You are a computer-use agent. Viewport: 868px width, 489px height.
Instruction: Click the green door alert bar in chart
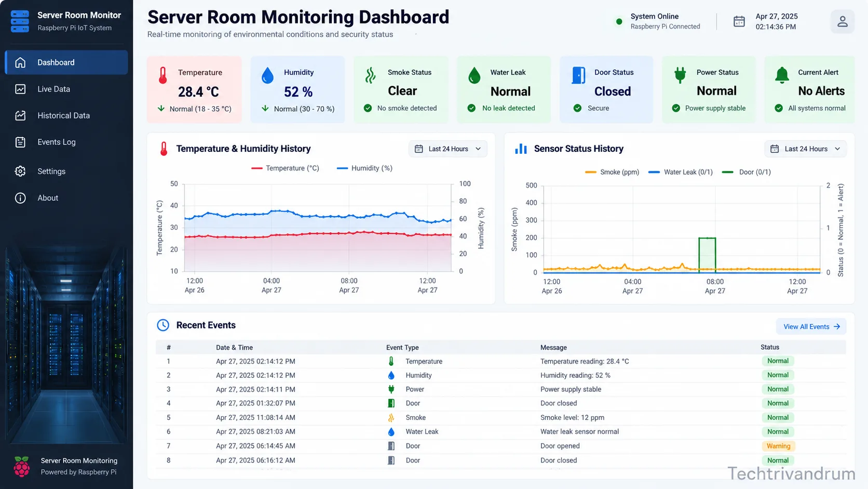pyautogui.click(x=707, y=255)
